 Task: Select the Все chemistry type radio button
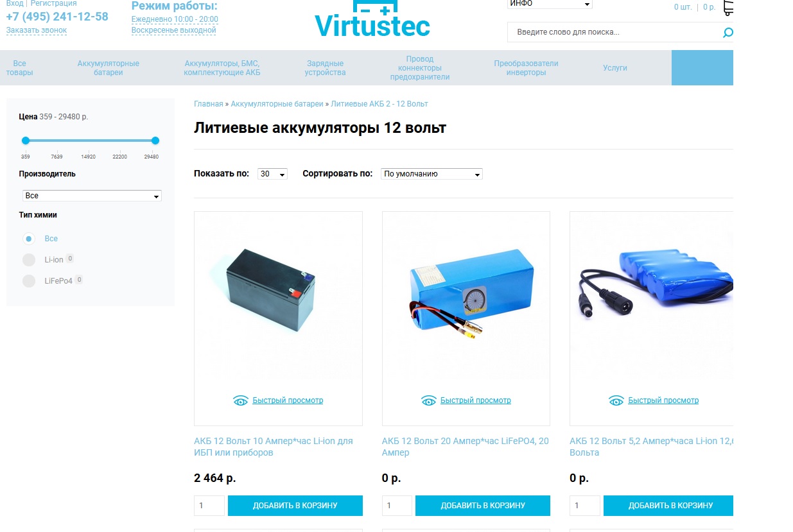[x=29, y=239]
